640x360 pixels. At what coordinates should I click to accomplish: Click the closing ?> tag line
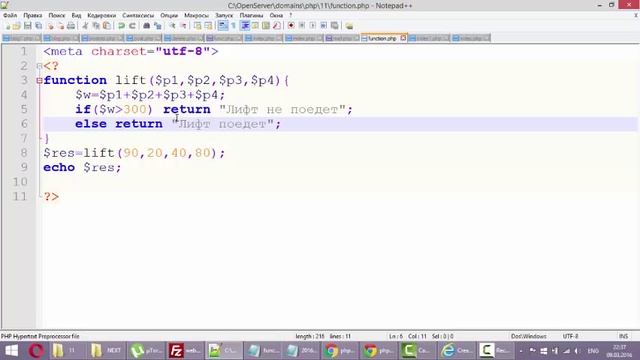click(x=51, y=197)
